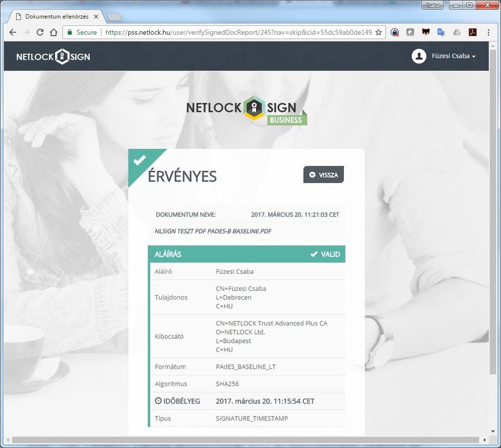
Task: Click the Algoritmus row label
Action: click(x=171, y=384)
